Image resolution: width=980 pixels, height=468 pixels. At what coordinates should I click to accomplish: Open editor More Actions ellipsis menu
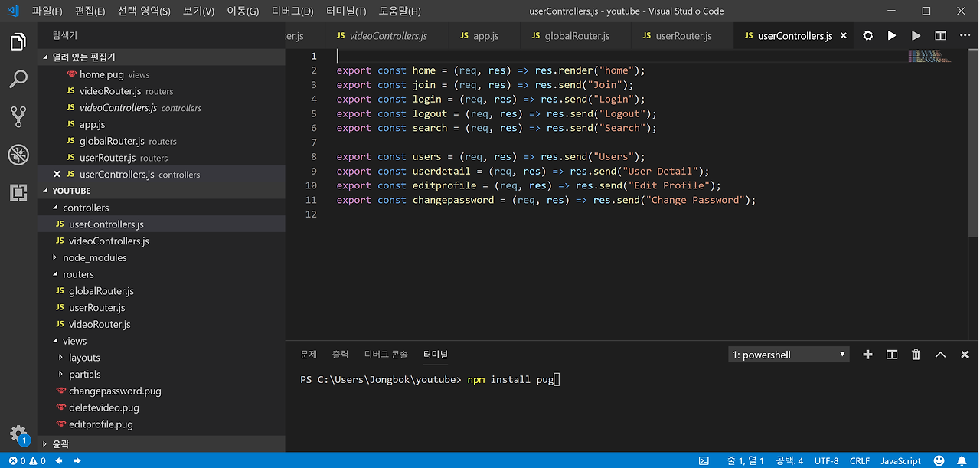pos(965,36)
